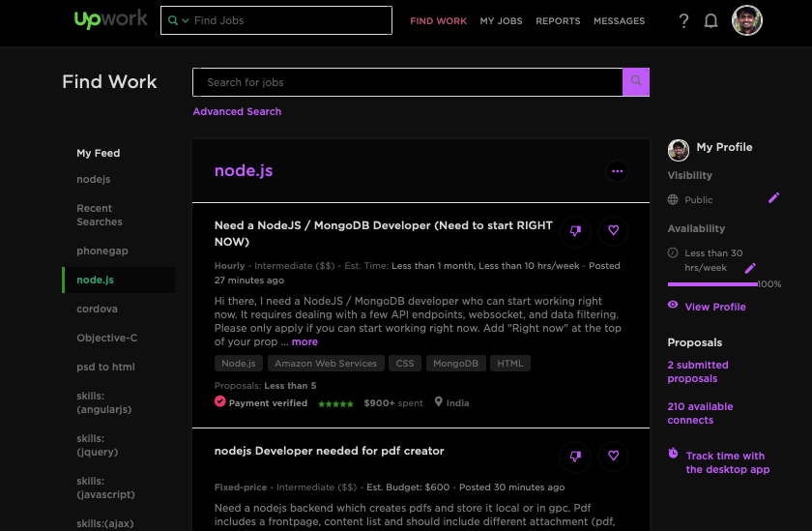The width and height of the screenshot is (812, 531).
Task: Save the pdf creator job with heart
Action: click(x=613, y=456)
